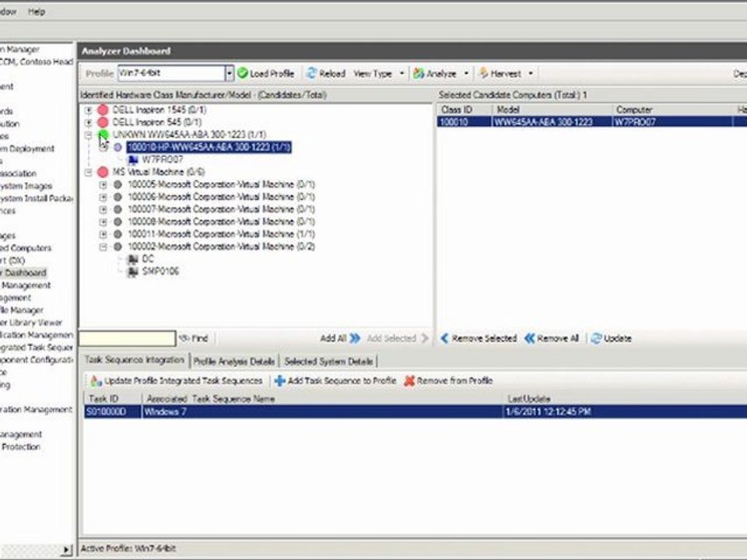The height and width of the screenshot is (560, 747).
Task: Click Operating System Images in navigation tree
Action: (26, 186)
